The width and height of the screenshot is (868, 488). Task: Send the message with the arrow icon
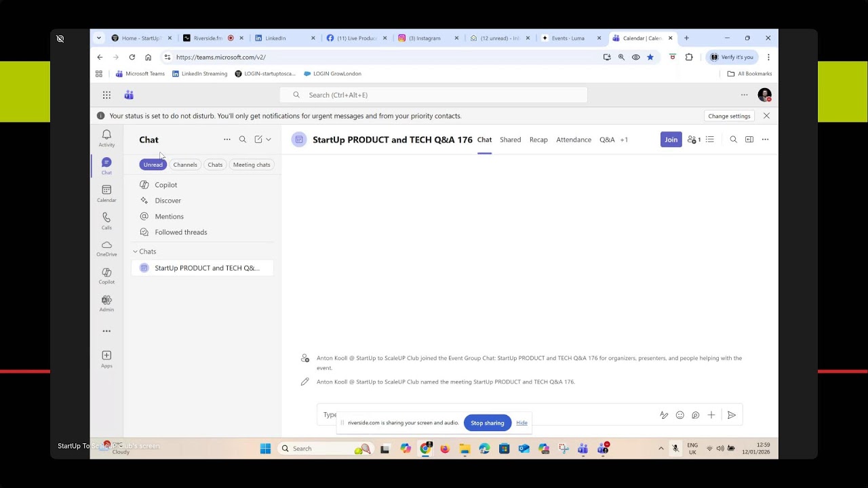pos(732,415)
